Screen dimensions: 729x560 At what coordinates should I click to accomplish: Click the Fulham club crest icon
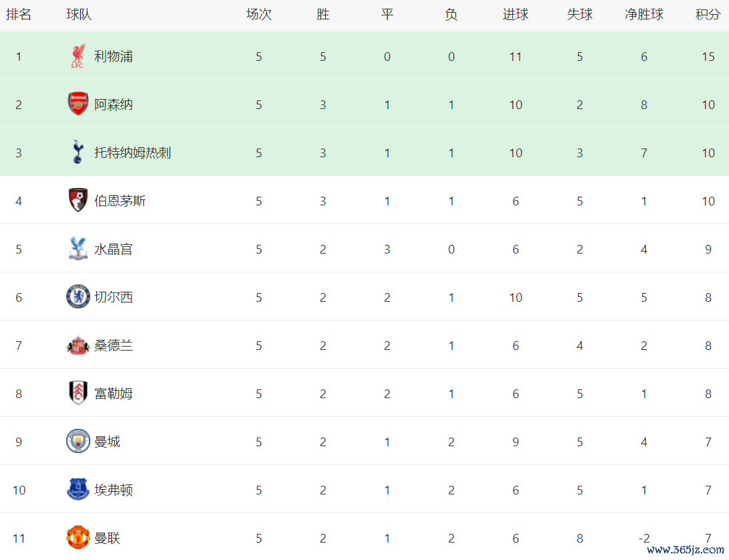[x=78, y=393]
